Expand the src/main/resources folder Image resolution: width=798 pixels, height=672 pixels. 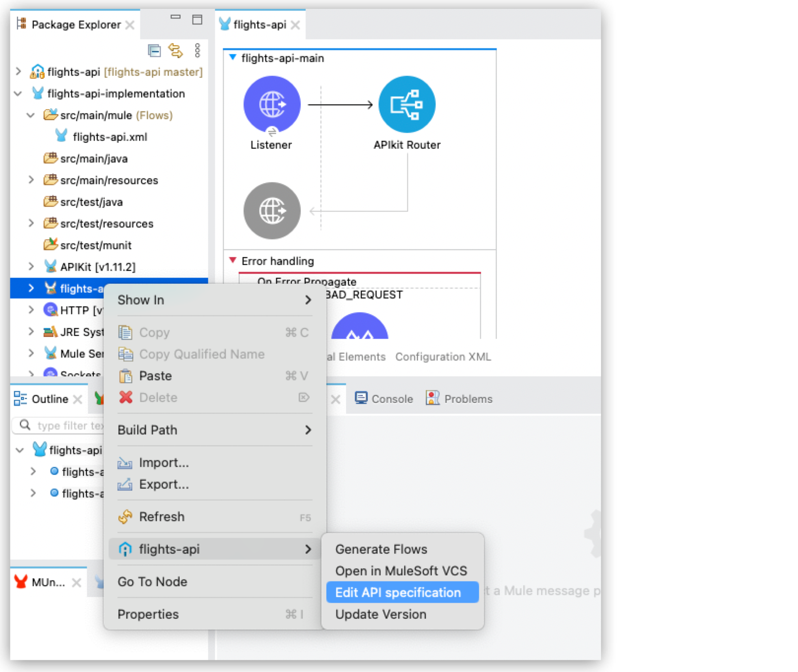(31, 180)
